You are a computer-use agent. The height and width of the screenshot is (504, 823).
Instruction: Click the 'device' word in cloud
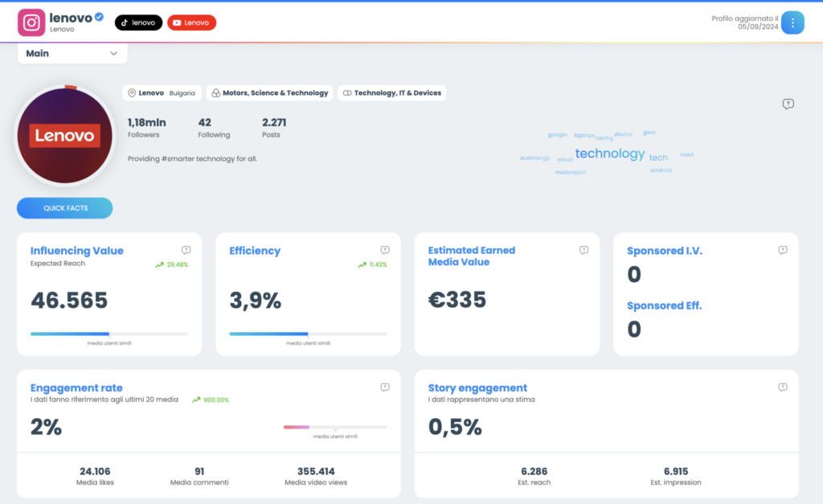[623, 134]
